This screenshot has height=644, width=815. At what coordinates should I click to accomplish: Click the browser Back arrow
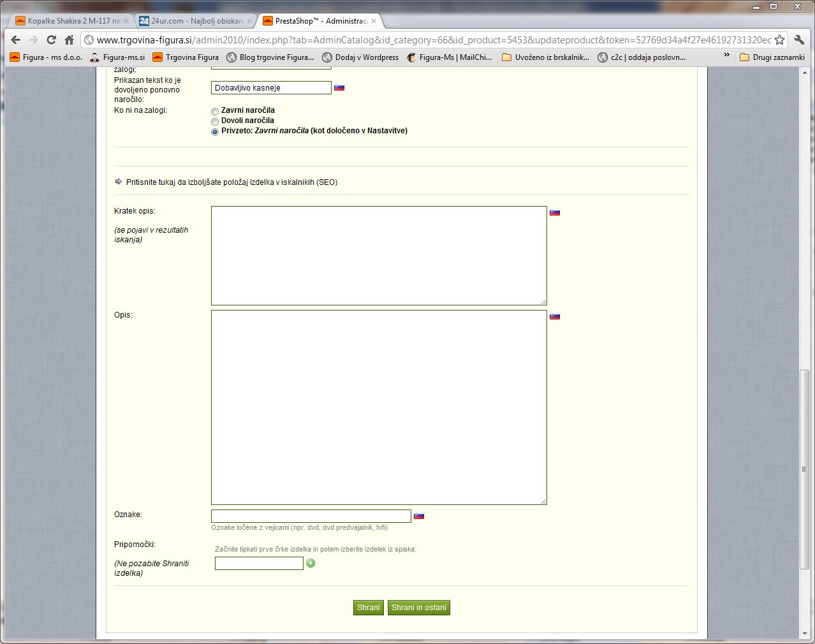pyautogui.click(x=16, y=40)
